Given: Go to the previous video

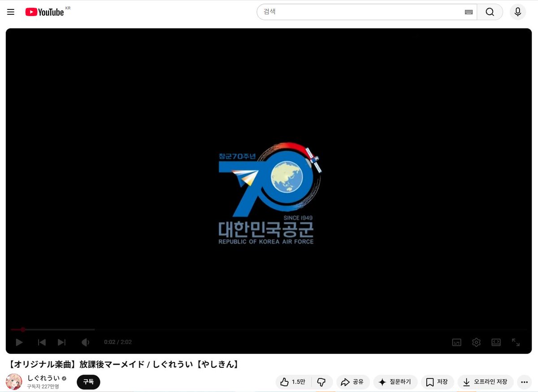Looking at the screenshot, I should tap(42, 342).
